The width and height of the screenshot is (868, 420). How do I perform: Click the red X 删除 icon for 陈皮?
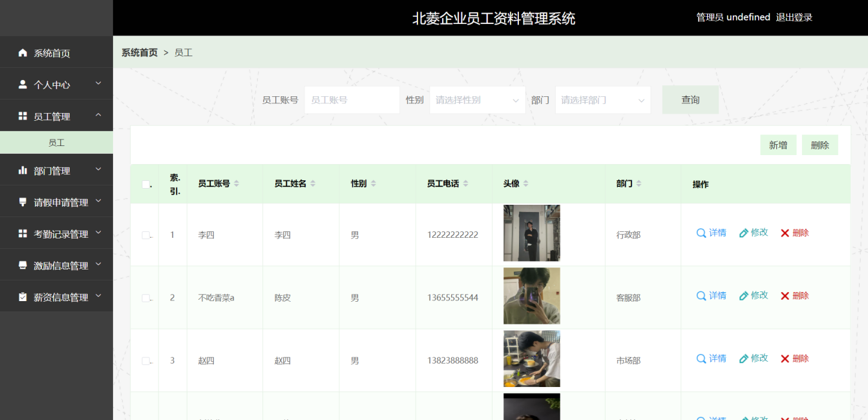[785, 295]
